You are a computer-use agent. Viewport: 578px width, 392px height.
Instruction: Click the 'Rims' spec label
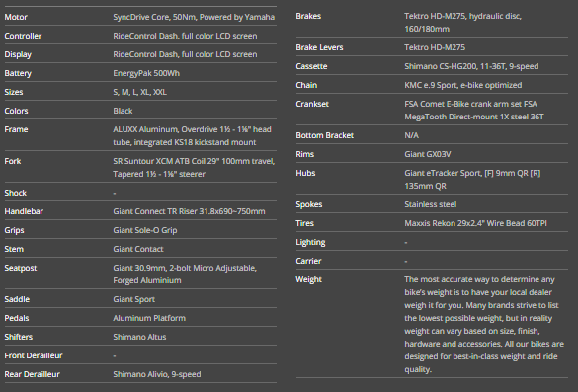305,154
